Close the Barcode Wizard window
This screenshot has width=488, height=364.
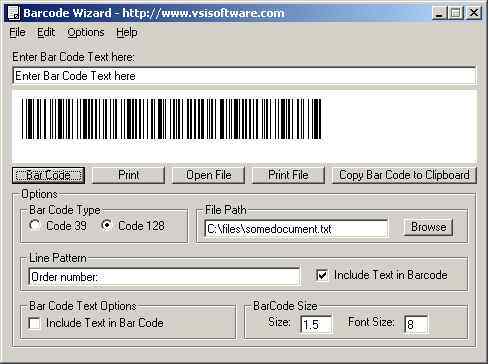click(x=473, y=13)
